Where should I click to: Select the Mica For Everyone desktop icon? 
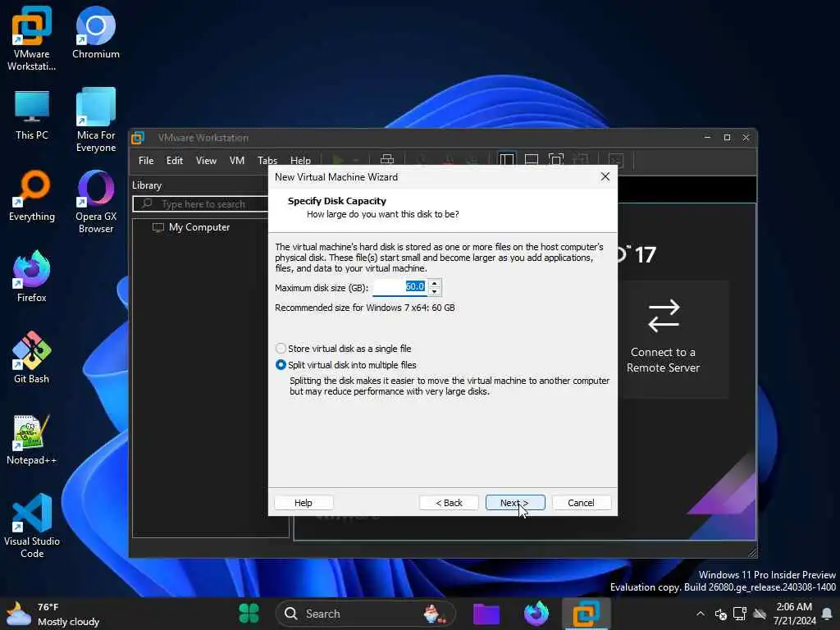(96, 120)
